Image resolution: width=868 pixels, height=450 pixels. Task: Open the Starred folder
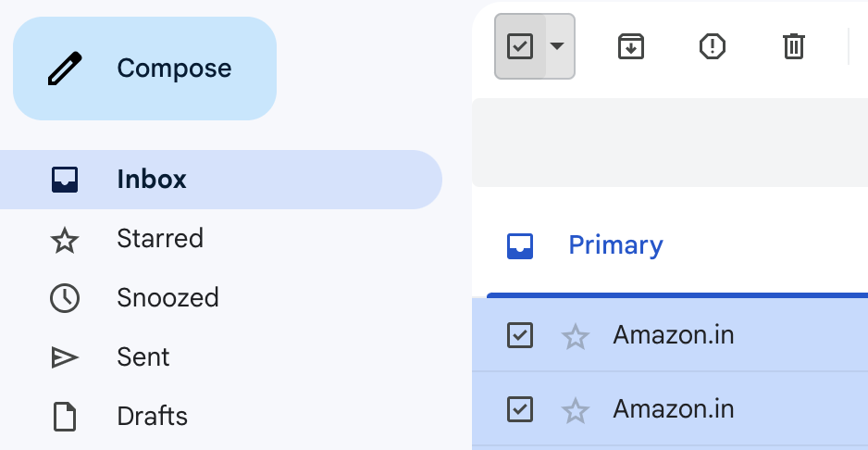pyautogui.click(x=160, y=238)
